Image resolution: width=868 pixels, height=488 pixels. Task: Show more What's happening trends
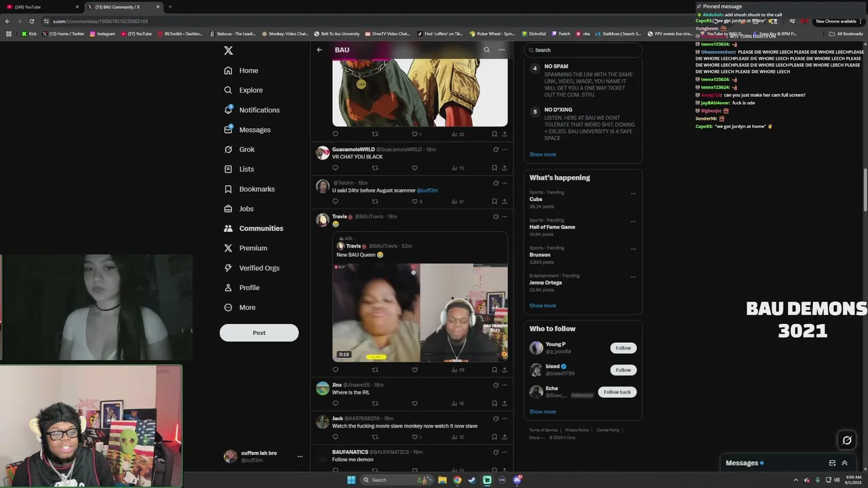point(542,306)
